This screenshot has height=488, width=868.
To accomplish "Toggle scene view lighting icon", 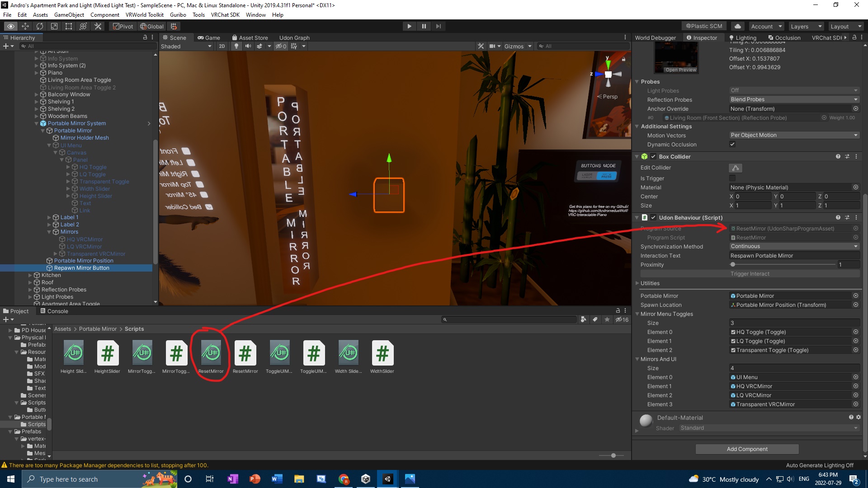I will pos(236,46).
